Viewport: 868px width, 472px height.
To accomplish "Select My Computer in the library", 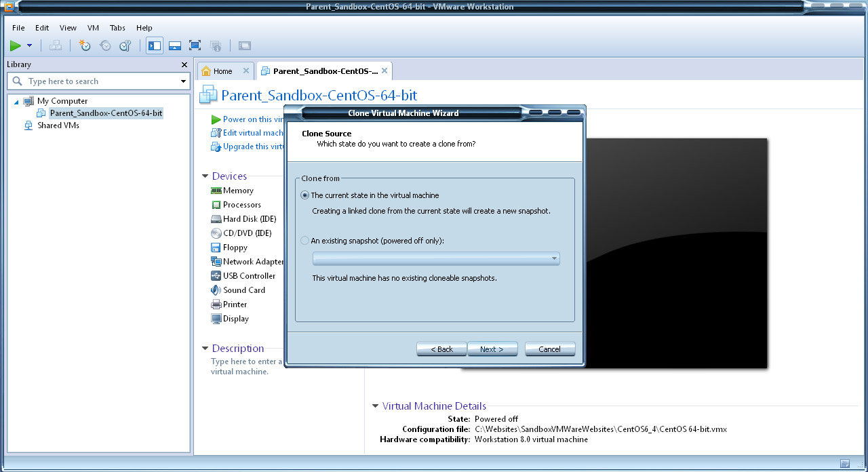I will click(x=62, y=101).
